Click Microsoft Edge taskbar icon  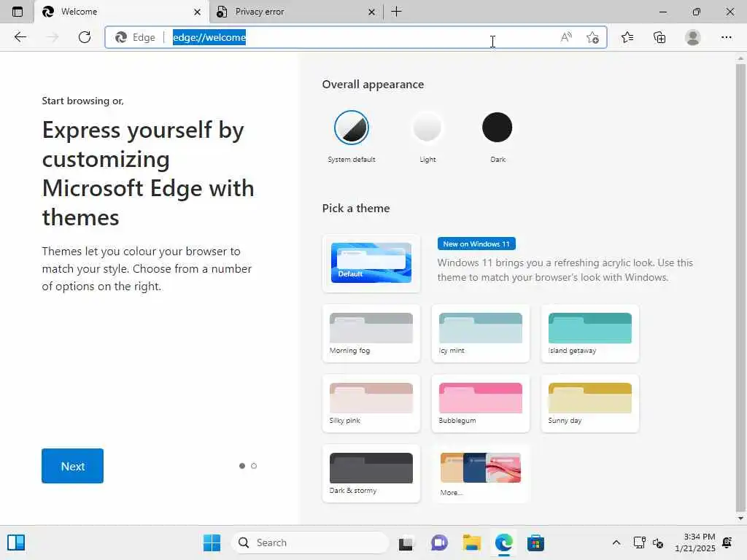click(503, 542)
